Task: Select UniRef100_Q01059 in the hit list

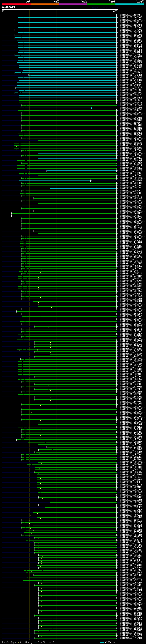Action: 131,291
